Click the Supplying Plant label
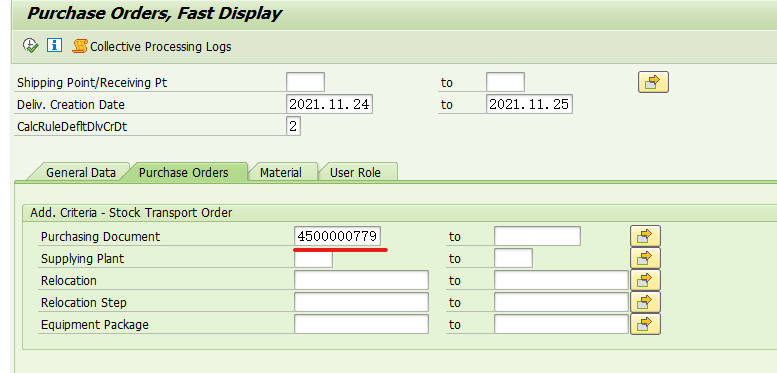This screenshot has height=373, width=777. click(82, 259)
